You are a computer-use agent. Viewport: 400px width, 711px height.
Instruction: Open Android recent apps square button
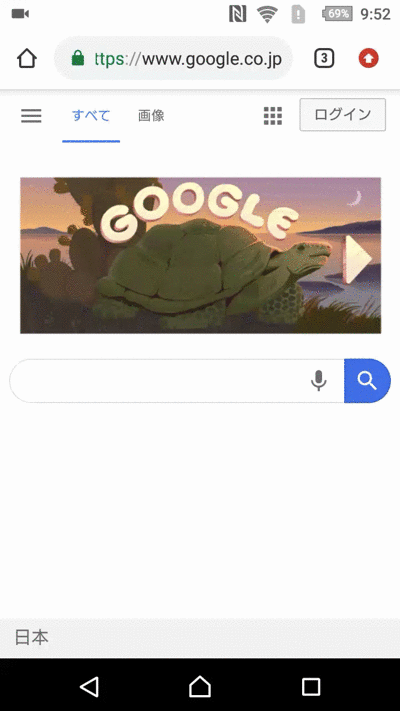click(311, 687)
